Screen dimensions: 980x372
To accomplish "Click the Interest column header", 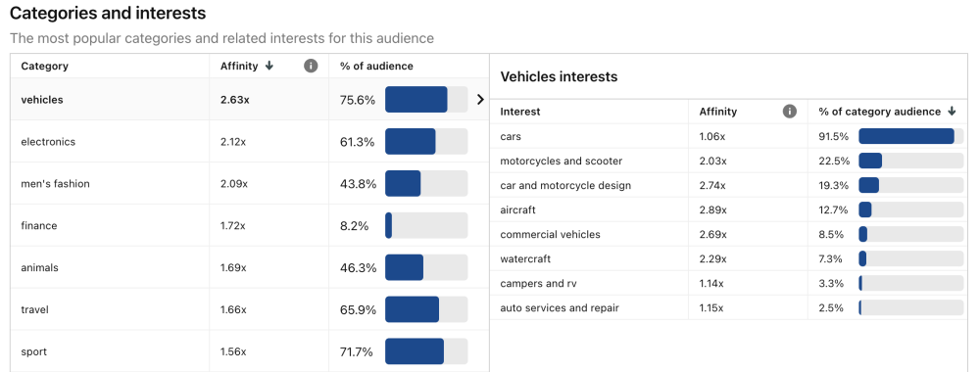I will [x=520, y=112].
